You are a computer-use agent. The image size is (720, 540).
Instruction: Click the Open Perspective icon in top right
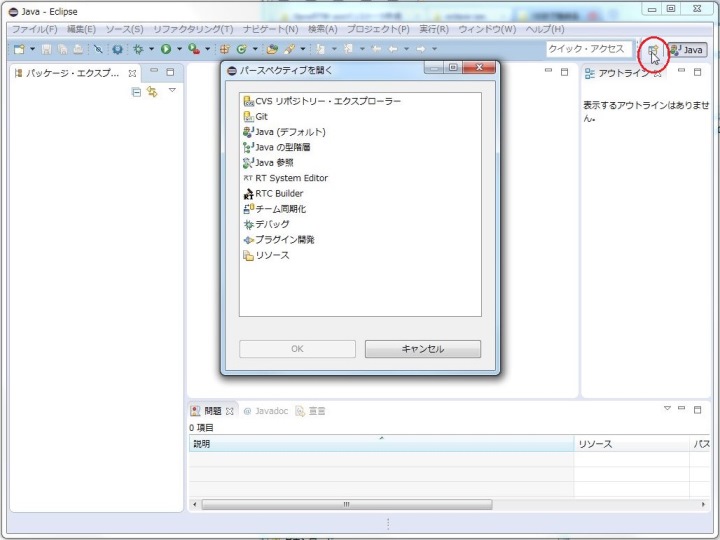pyautogui.click(x=653, y=51)
